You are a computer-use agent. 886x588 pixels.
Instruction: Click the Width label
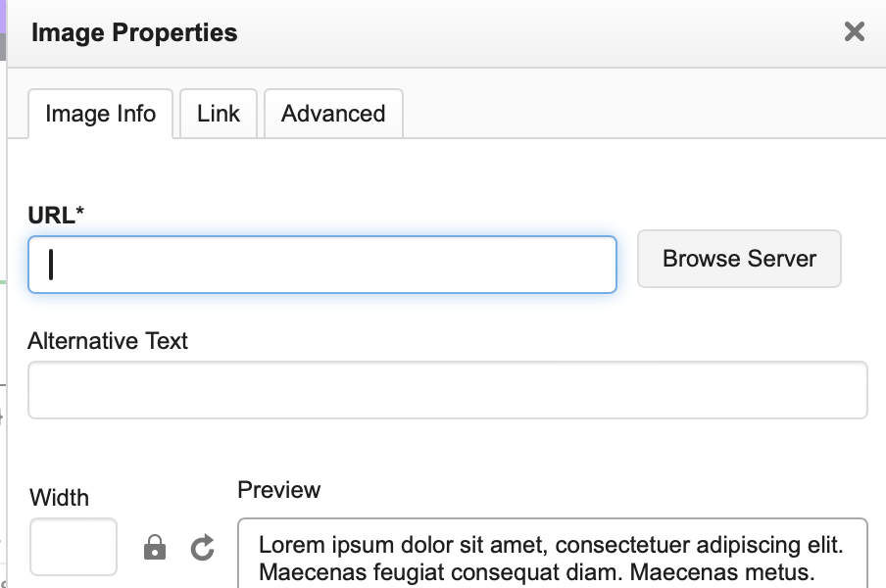60,498
